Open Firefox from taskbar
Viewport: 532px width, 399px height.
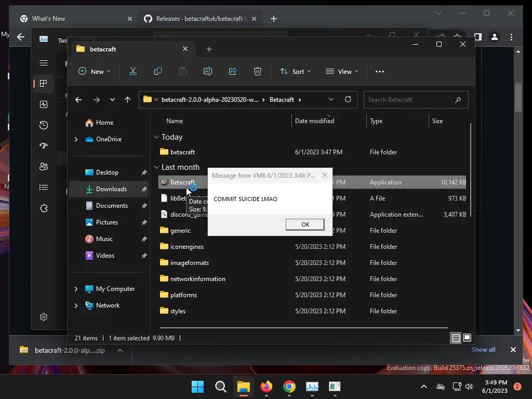(267, 387)
